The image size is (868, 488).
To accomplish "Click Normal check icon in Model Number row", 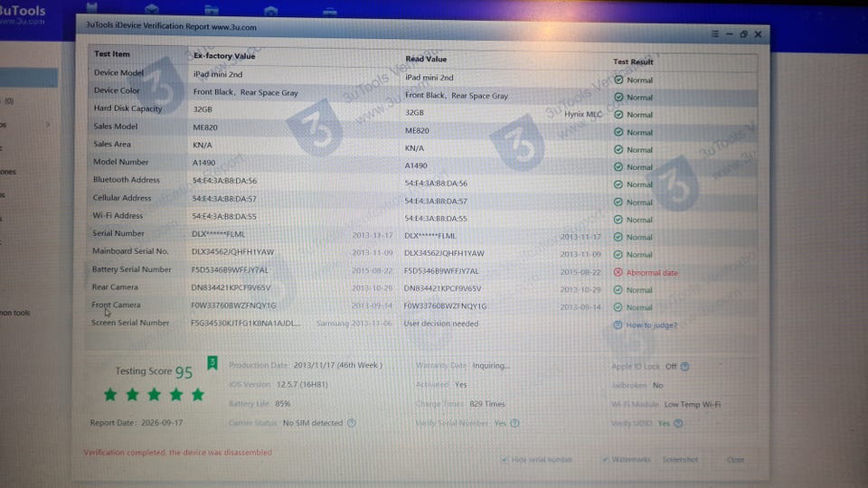I will coord(618,166).
